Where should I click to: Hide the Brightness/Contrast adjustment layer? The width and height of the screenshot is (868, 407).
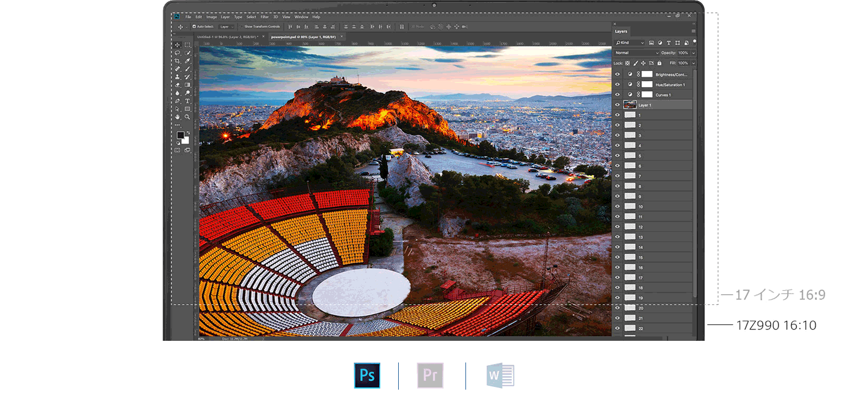pos(617,74)
